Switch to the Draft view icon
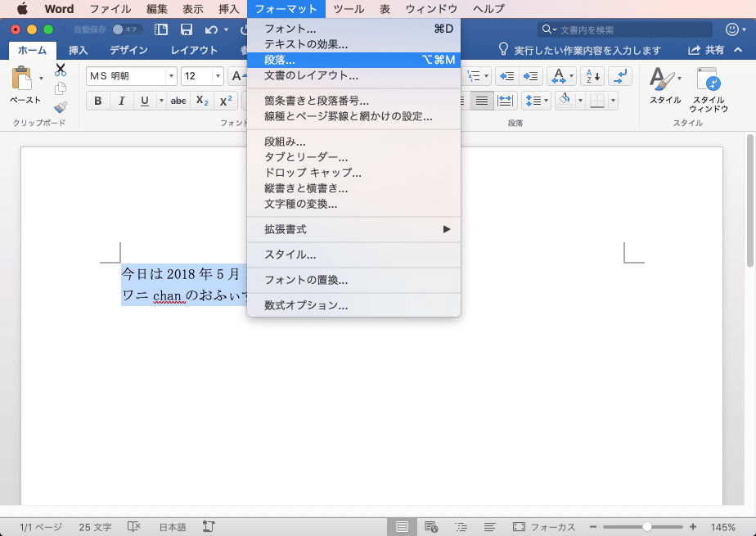 click(x=490, y=527)
